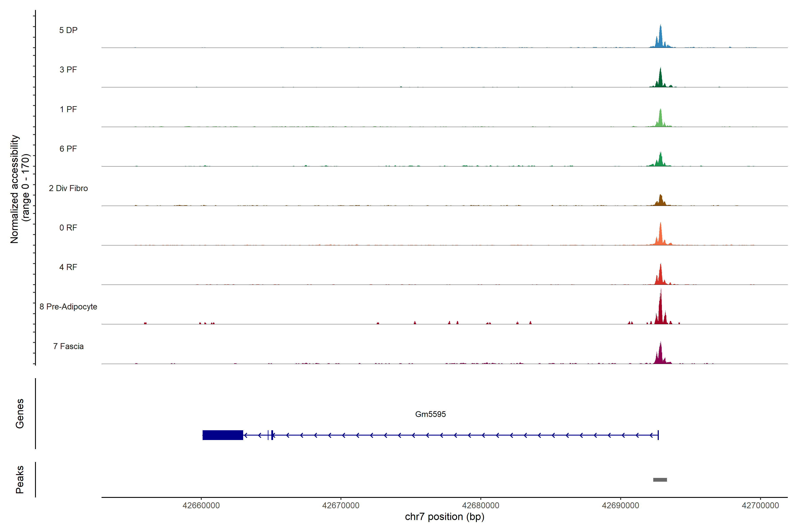Select the 0 RF track label
Image resolution: width=798 pixels, height=532 pixels.
click(x=68, y=228)
